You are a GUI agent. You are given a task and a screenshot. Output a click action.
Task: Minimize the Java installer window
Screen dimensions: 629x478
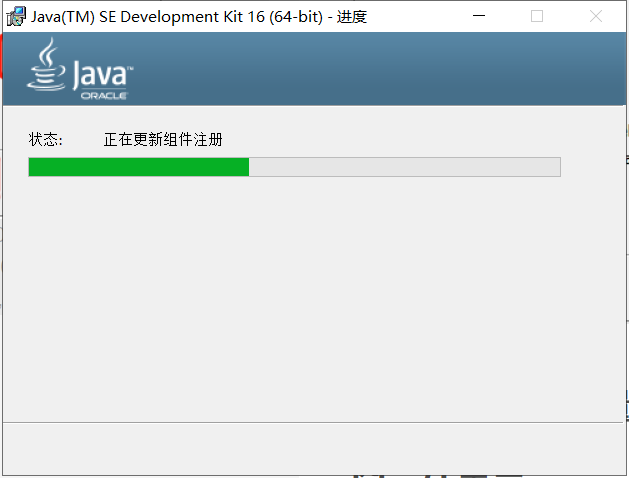479,16
